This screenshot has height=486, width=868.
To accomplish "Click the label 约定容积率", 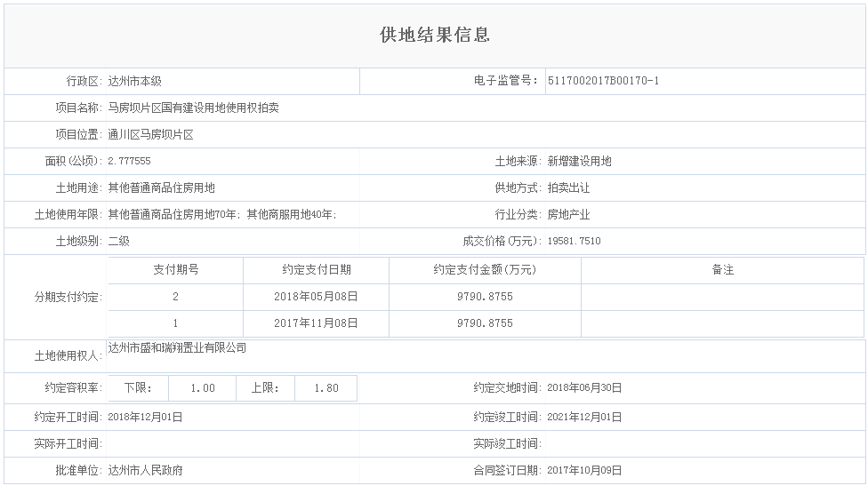I will [x=74, y=388].
